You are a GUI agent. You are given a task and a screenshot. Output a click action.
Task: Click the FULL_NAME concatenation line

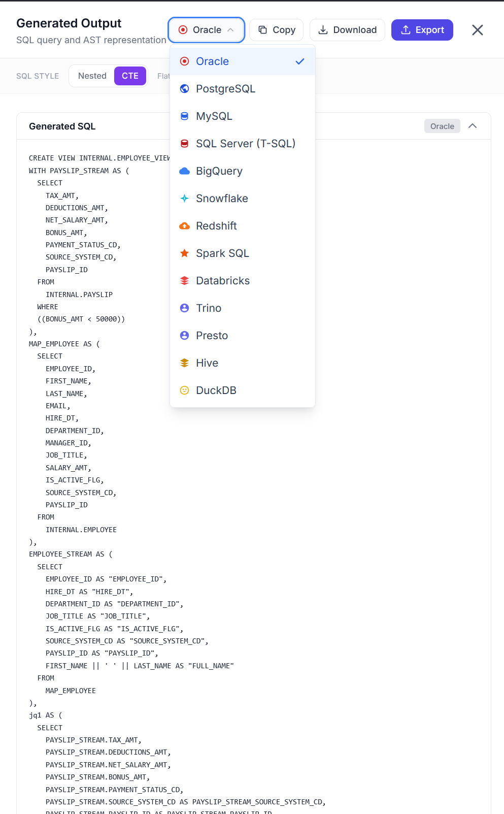[x=140, y=666]
